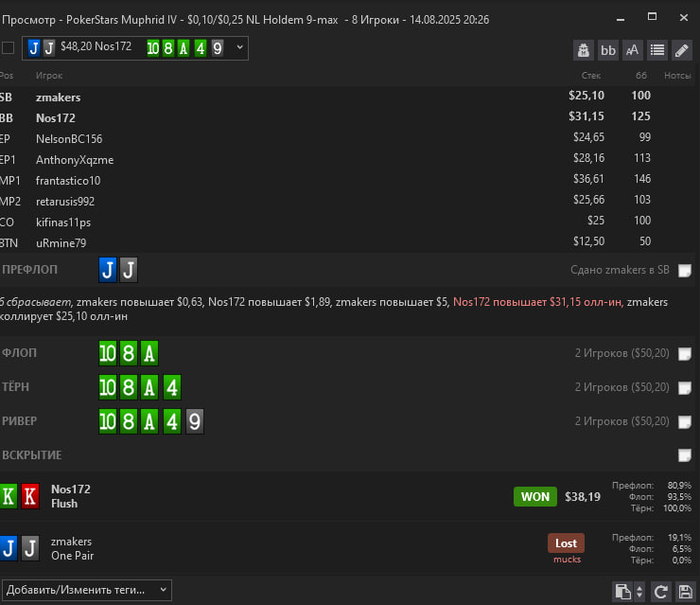Click uRmine79 stack value $12,50
This screenshot has width=700, height=605.
pyautogui.click(x=589, y=242)
